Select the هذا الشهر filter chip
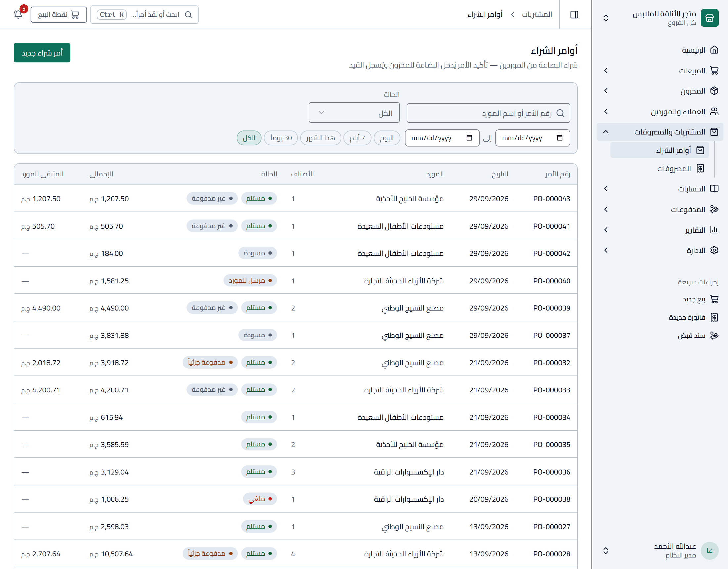The height and width of the screenshot is (569, 728). pyautogui.click(x=320, y=138)
